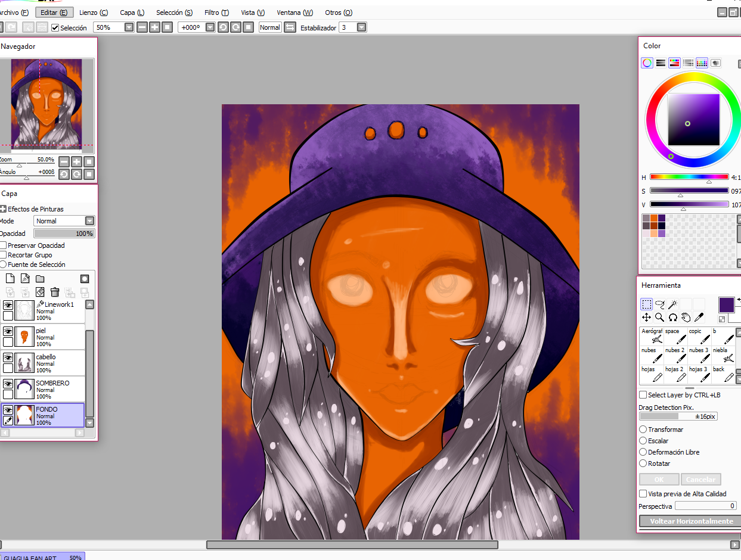Delete layer with trash can icon
The width and height of the screenshot is (741, 560).
[55, 292]
